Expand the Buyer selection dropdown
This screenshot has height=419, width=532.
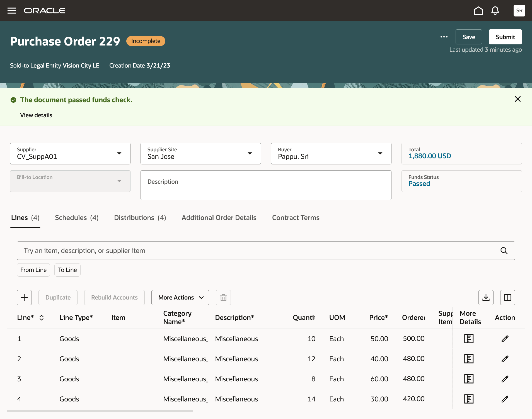point(380,153)
